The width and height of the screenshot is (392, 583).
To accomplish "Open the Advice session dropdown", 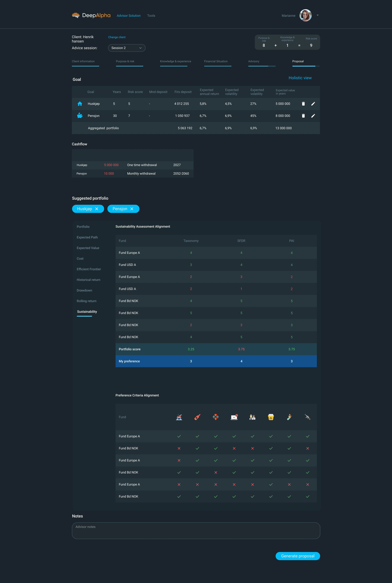I will tap(127, 48).
